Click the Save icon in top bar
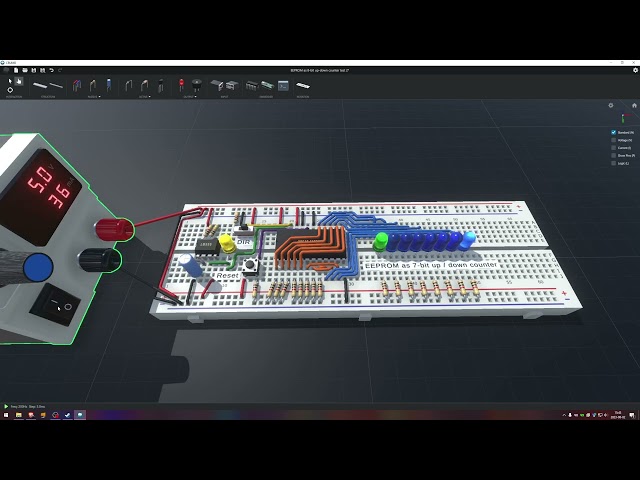 click(34, 70)
